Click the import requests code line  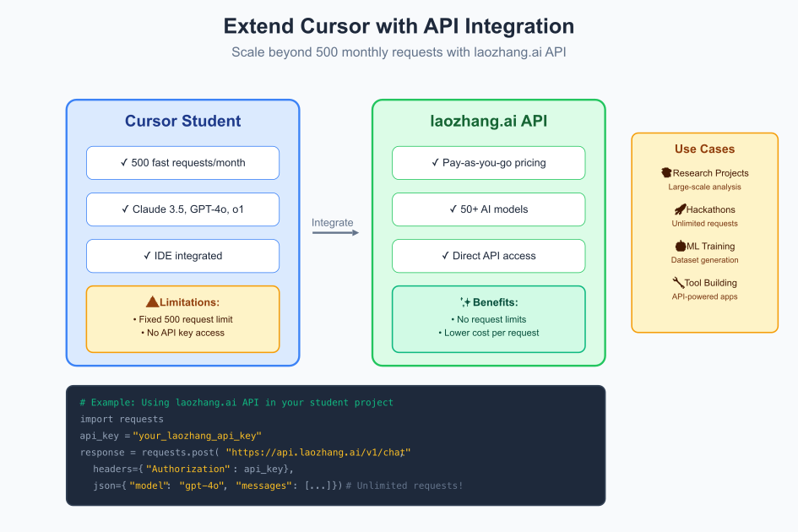[x=122, y=419]
